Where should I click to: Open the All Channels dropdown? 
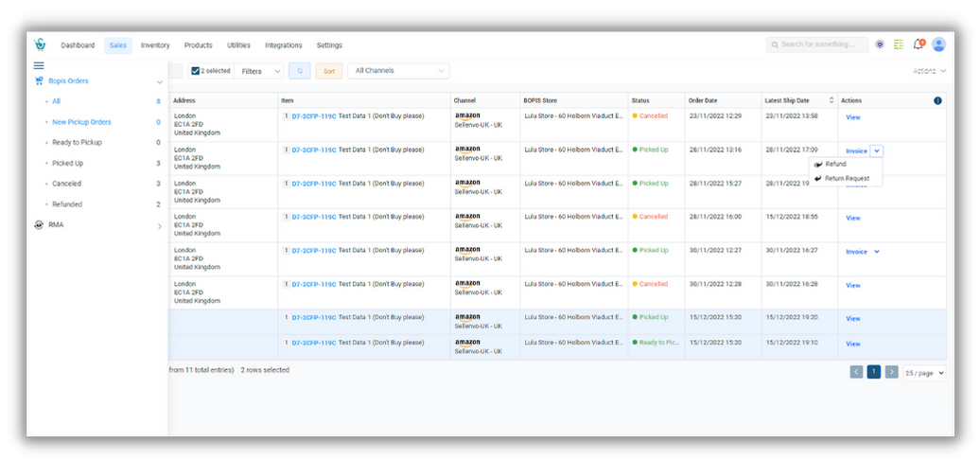(399, 71)
